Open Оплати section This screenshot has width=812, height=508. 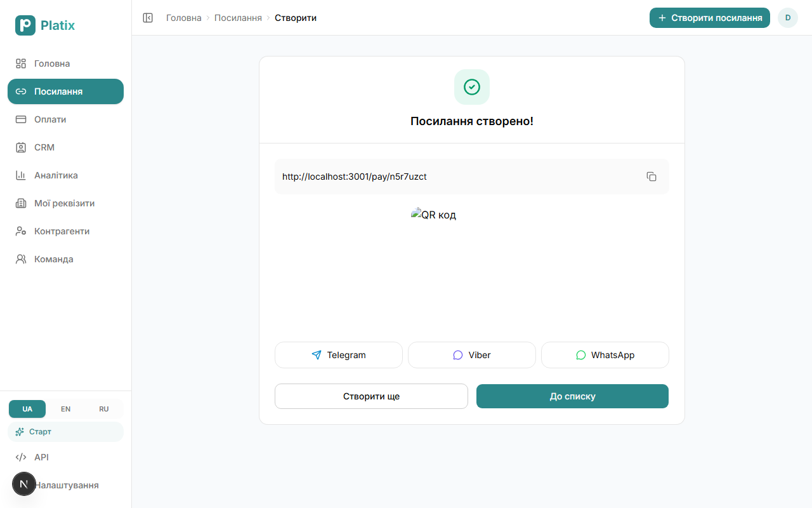click(x=65, y=119)
